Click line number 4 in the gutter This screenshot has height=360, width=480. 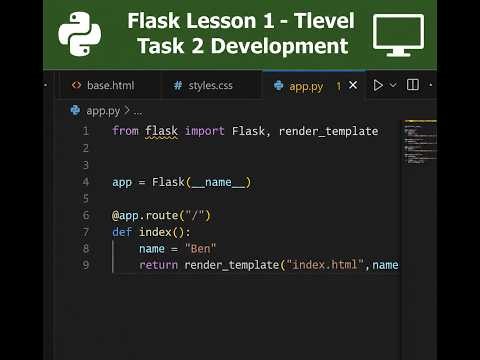coord(86,182)
